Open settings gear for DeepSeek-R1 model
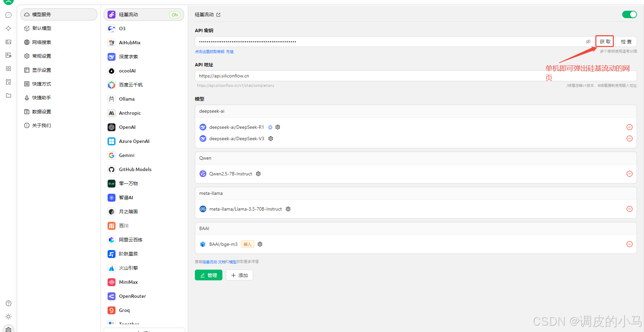 pyautogui.click(x=278, y=127)
